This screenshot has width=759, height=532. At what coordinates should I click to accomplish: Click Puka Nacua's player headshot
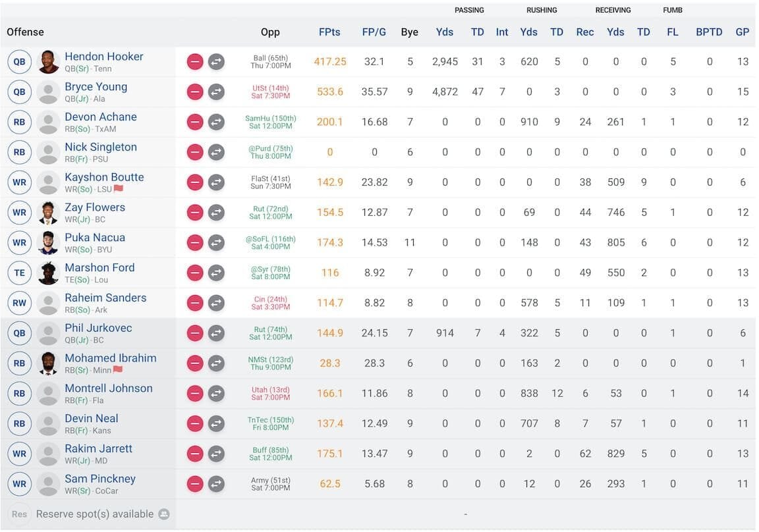pyautogui.click(x=48, y=243)
